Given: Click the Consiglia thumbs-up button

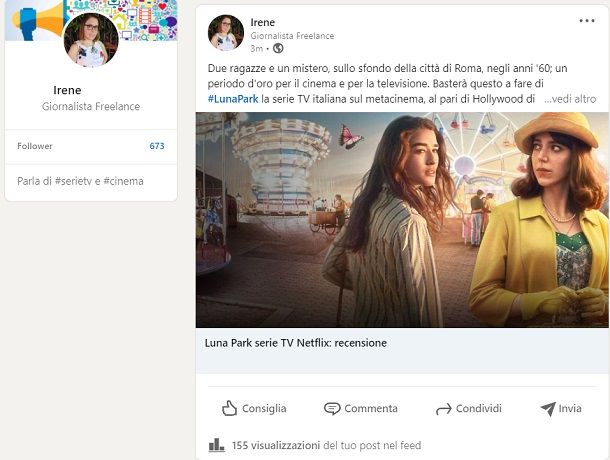Looking at the screenshot, I should point(254,409).
